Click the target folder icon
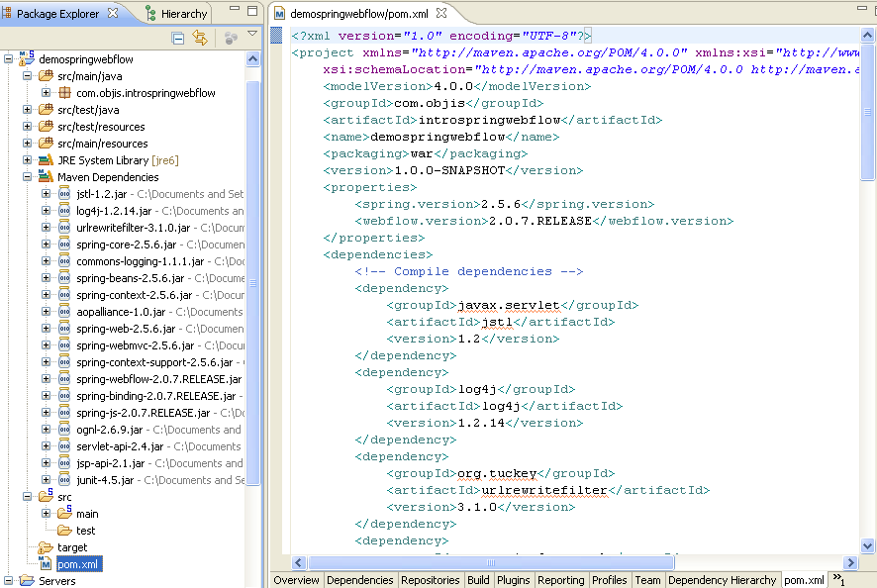877x588 pixels. tap(46, 547)
